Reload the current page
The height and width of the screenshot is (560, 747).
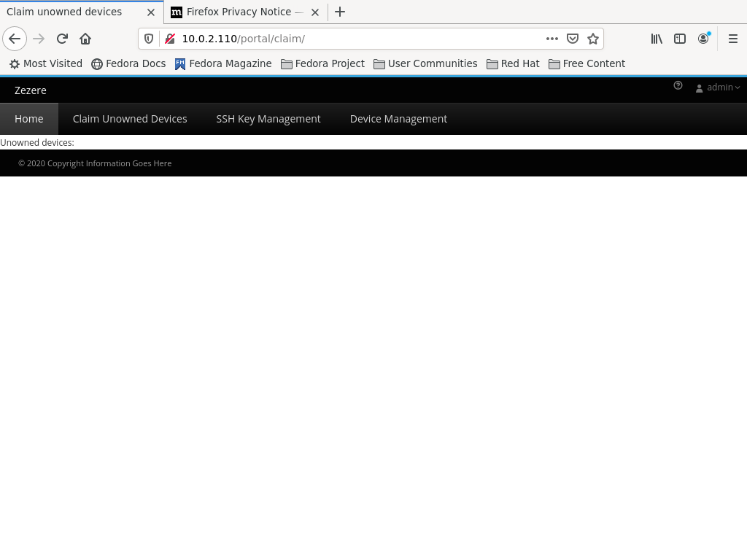coord(62,39)
